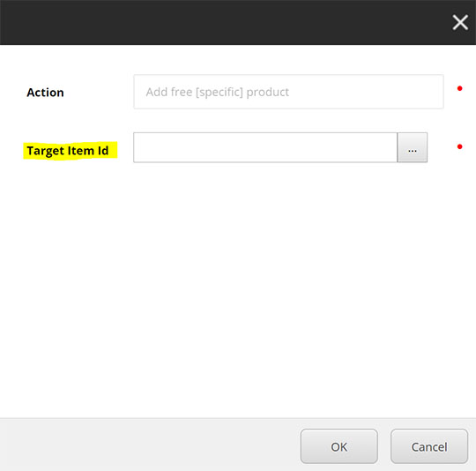Choose OK to save the action
476x471 pixels.
click(339, 446)
